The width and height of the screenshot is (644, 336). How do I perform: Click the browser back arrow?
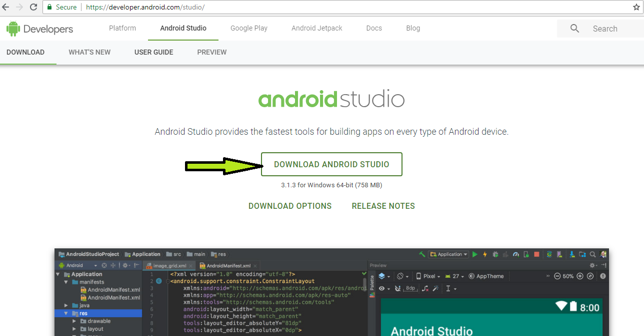pos(5,7)
